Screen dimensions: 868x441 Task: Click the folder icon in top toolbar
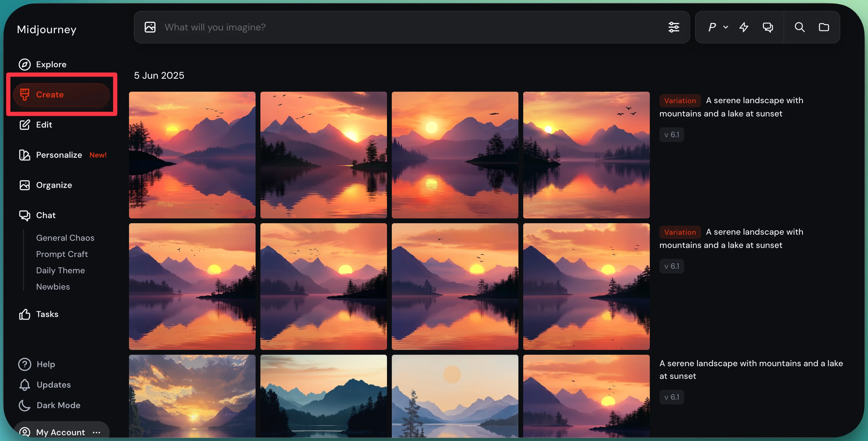pos(824,27)
